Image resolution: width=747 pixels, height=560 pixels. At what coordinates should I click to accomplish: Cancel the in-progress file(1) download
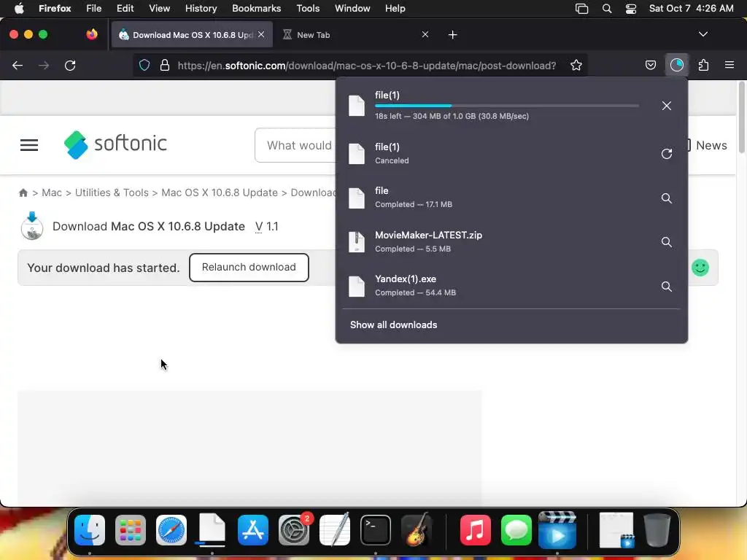pyautogui.click(x=667, y=106)
